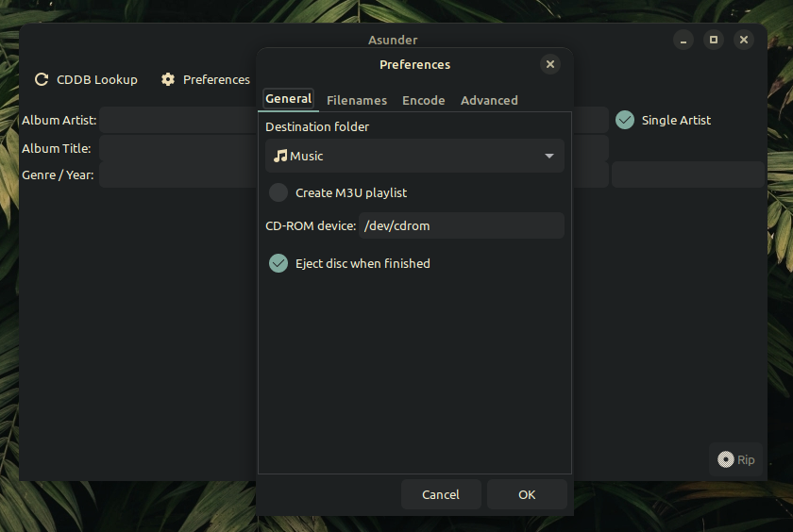Image resolution: width=793 pixels, height=532 pixels.
Task: Maximize the Asunder window
Action: tap(714, 40)
